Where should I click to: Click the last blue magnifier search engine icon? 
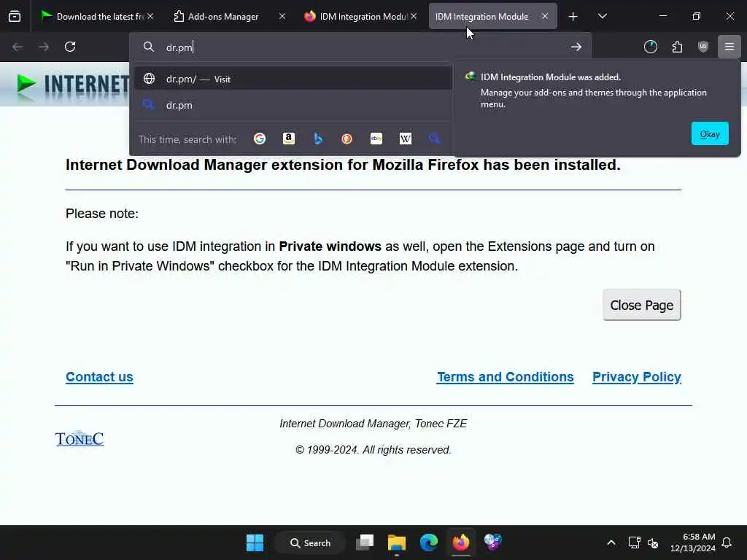pyautogui.click(x=435, y=139)
